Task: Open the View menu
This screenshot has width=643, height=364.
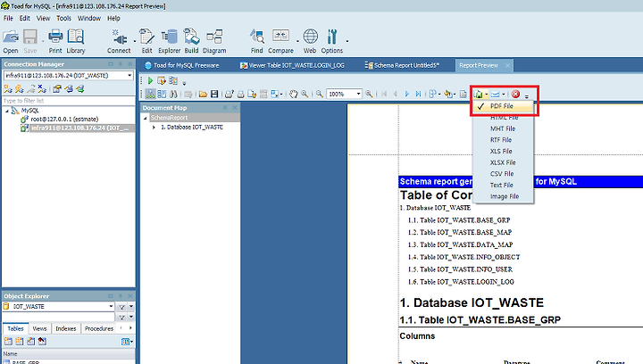Action: click(43, 19)
